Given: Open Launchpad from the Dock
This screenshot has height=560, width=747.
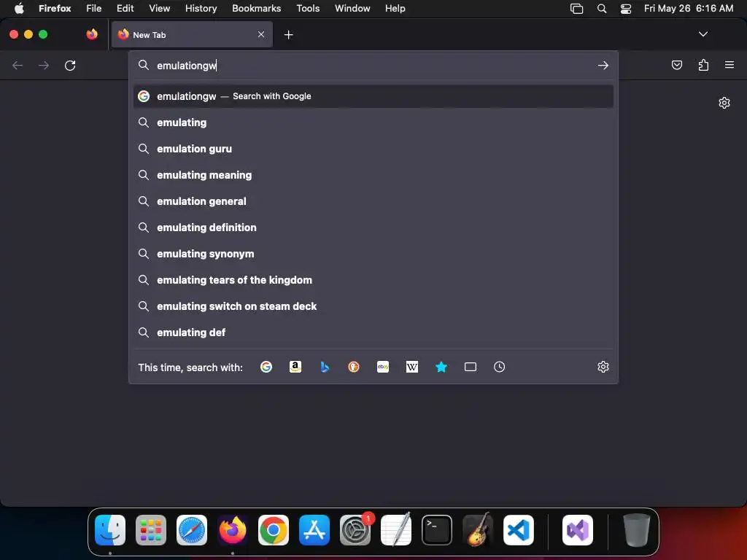Looking at the screenshot, I should pos(151,530).
